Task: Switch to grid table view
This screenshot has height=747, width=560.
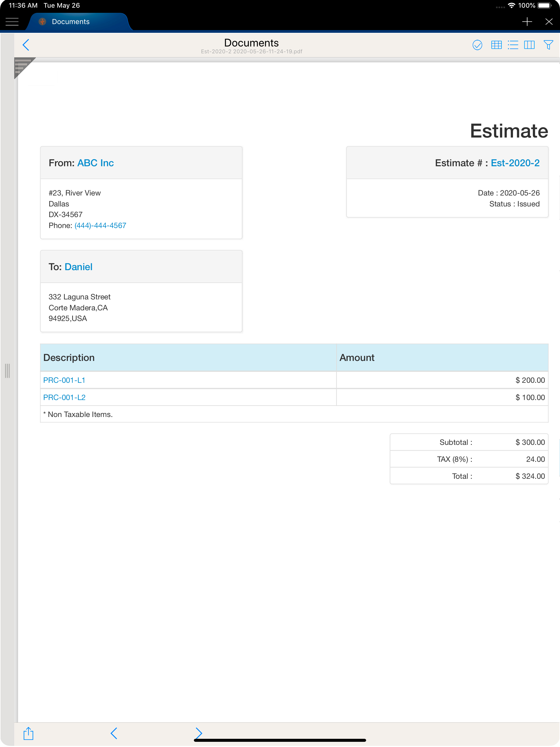Action: pyautogui.click(x=496, y=45)
